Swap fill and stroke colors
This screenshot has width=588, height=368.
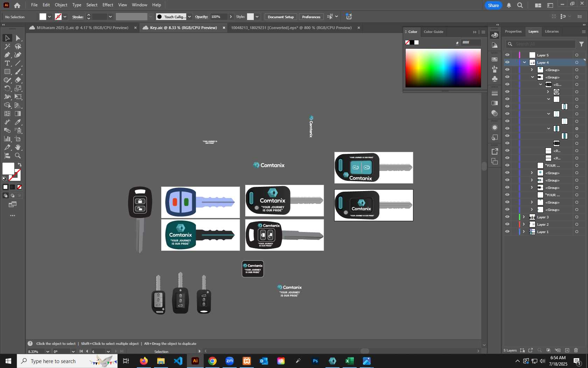pos(20,165)
